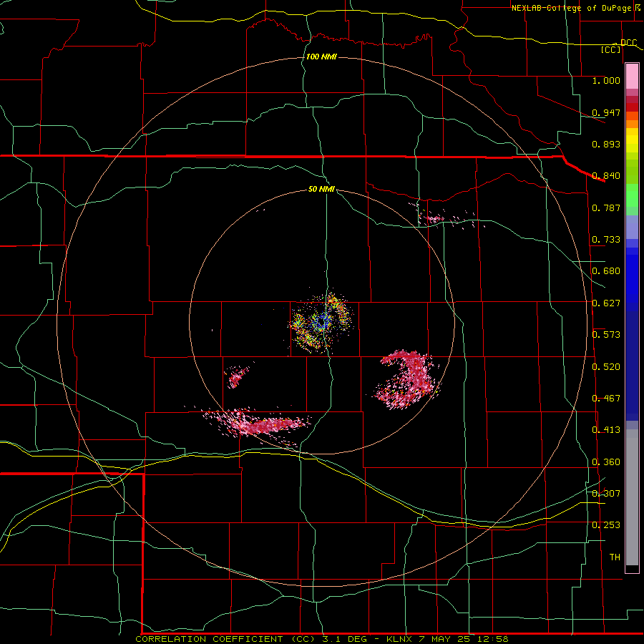Click the 0.253 color scale value

click(606, 525)
